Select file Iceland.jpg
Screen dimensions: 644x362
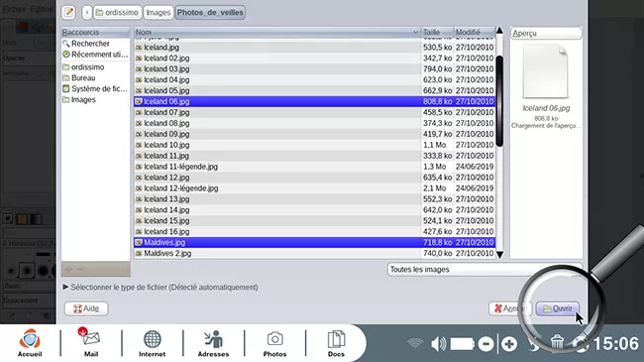315,48
